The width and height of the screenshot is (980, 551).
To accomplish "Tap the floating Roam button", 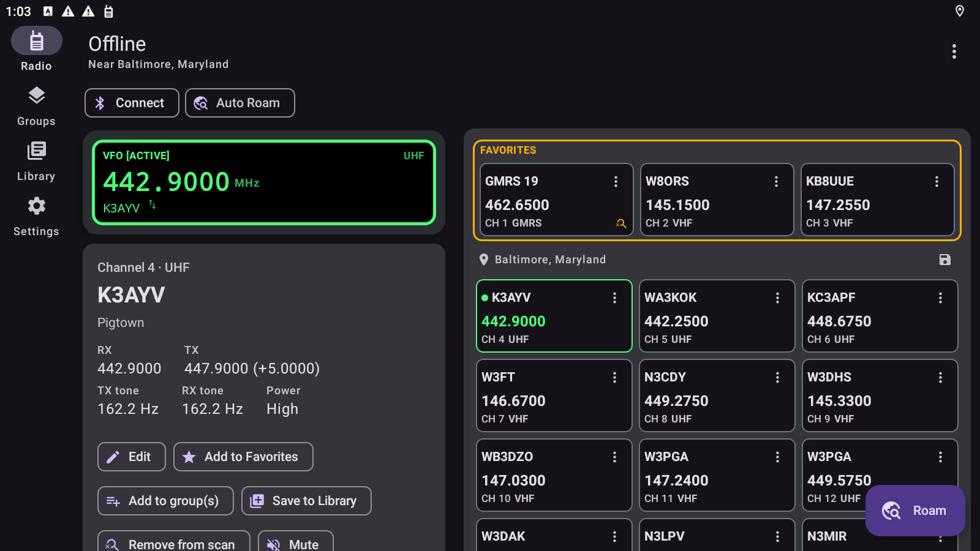I will coord(915,511).
